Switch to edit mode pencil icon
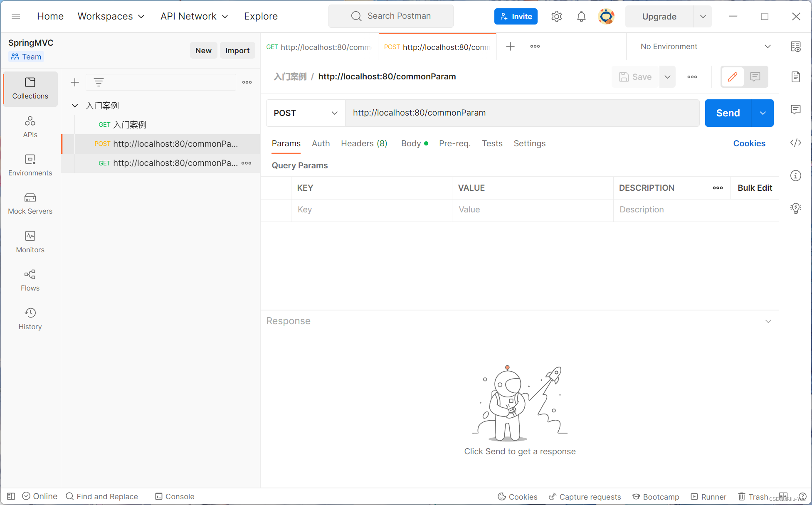Screen dimensions: 812x505 (733, 76)
